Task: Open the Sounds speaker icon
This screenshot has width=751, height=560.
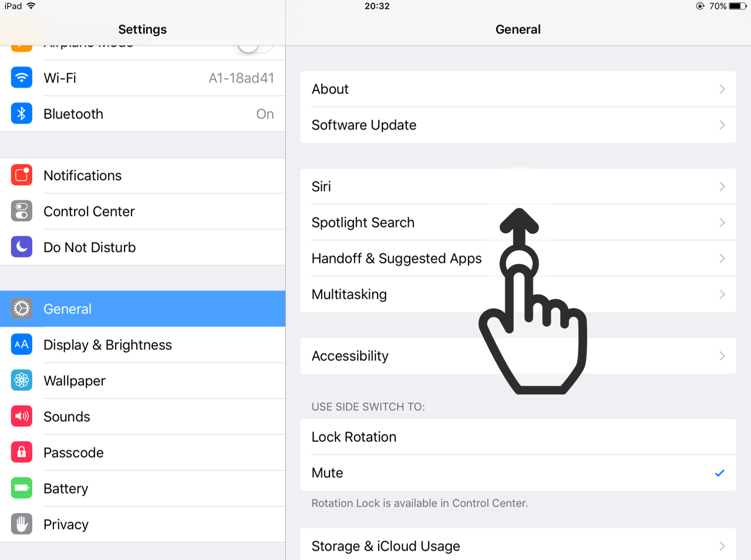Action: tap(22, 416)
